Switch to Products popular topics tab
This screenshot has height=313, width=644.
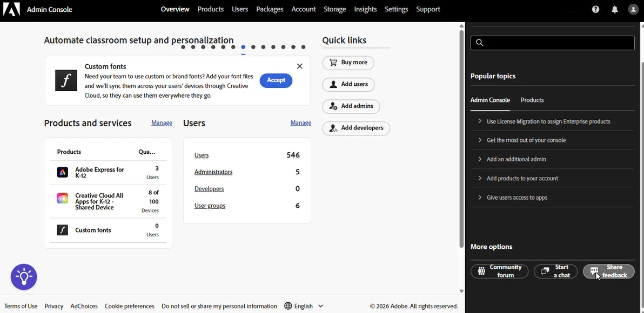(532, 100)
